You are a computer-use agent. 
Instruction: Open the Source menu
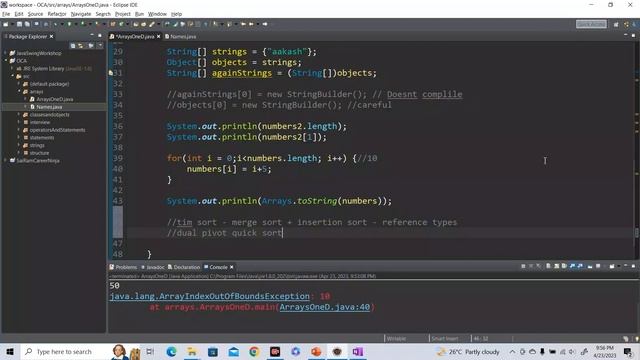35,14
